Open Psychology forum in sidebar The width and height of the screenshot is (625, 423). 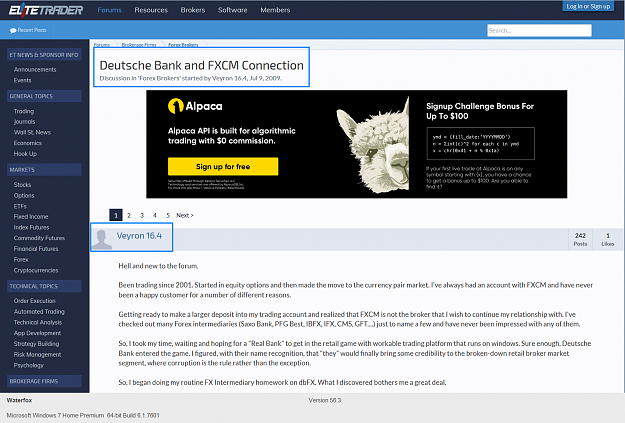pyautogui.click(x=29, y=365)
